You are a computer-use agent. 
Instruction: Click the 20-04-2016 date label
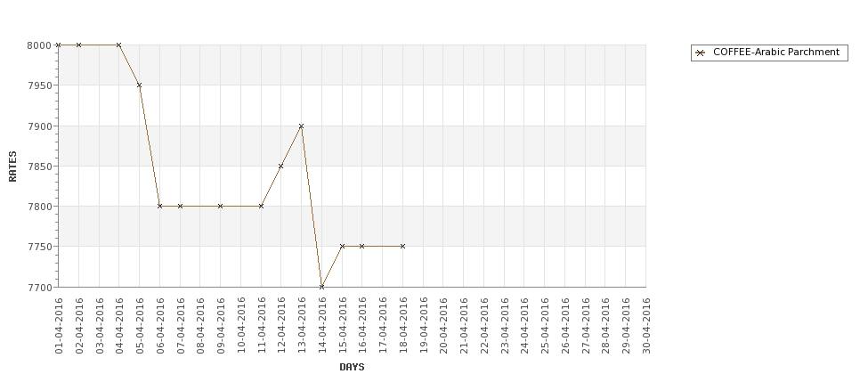point(443,326)
